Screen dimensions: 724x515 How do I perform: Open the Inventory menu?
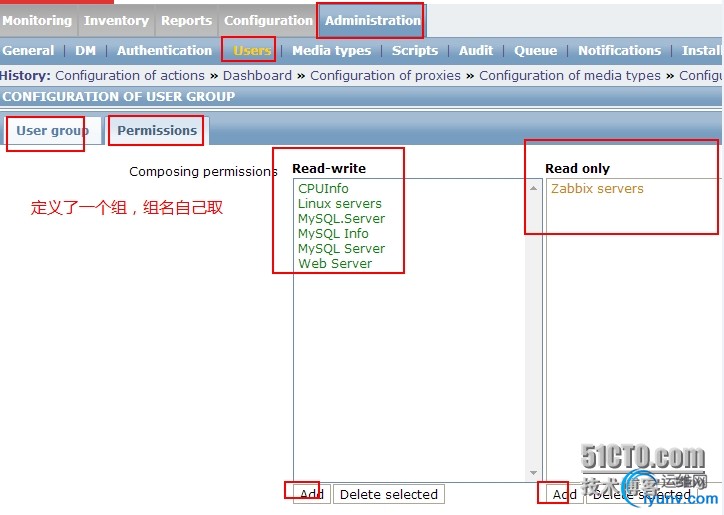(116, 21)
